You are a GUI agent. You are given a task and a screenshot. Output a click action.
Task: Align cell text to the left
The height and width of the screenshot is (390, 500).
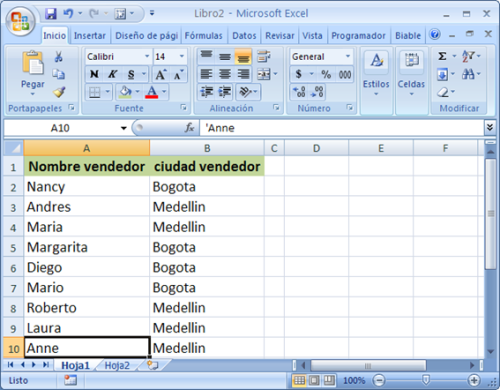click(x=206, y=74)
